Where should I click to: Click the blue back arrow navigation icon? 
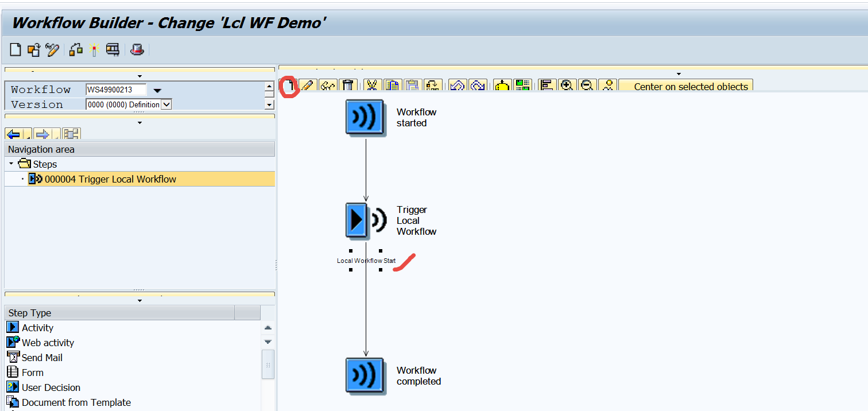(13, 134)
